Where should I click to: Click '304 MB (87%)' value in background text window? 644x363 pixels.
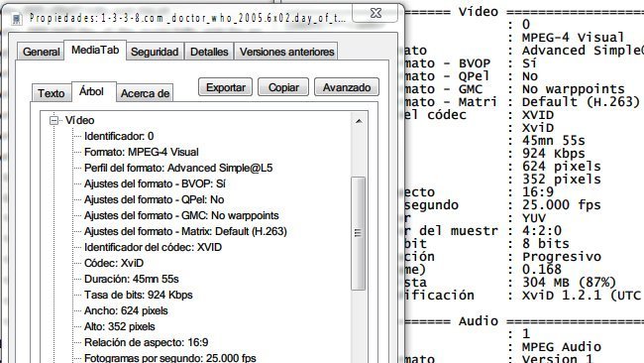[570, 283]
